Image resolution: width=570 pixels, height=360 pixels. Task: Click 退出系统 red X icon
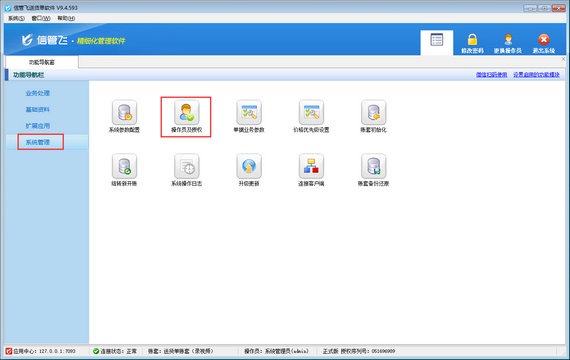pyautogui.click(x=544, y=39)
